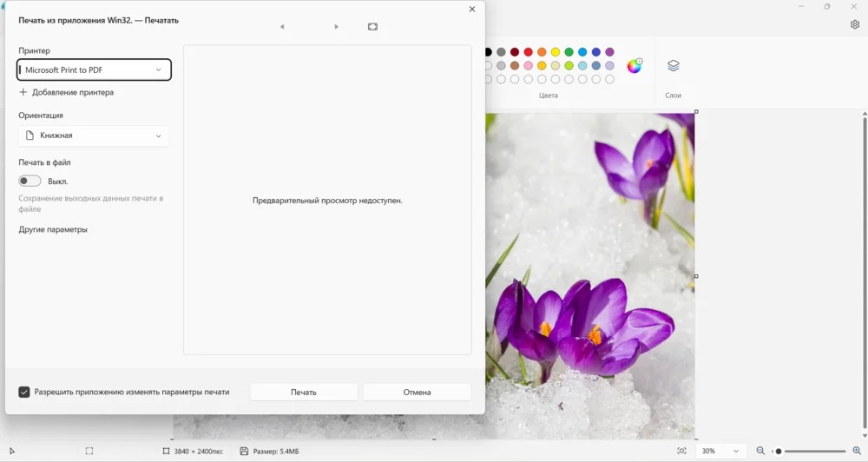The width and height of the screenshot is (868, 462).
Task: Click the fit to window icon in Paint
Action: [x=681, y=451]
